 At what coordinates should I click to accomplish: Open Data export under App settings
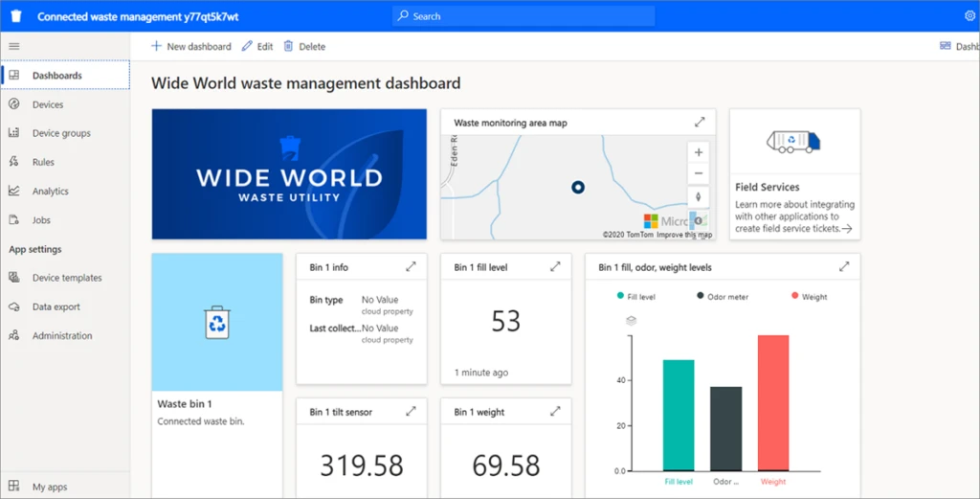pos(66,307)
